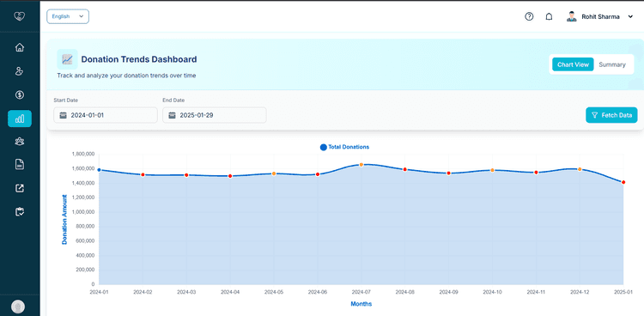Open the dollar coin icon in the sidebar
The image size is (644, 316).
pyautogui.click(x=19, y=95)
